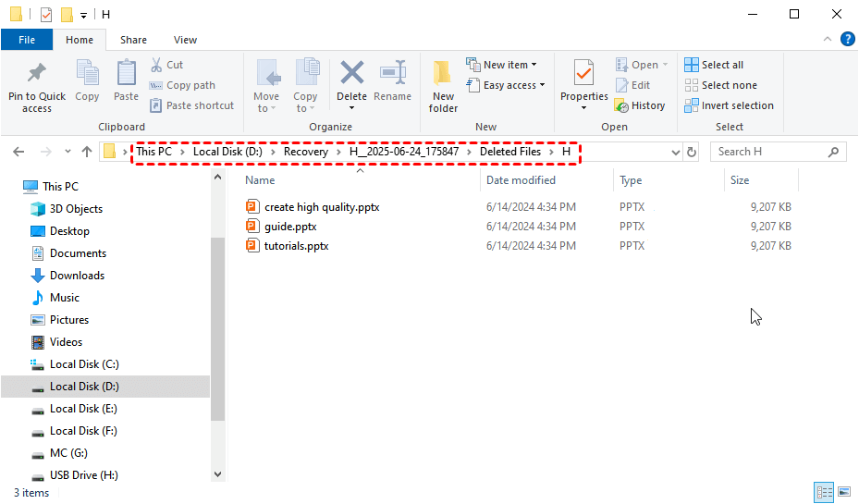The height and width of the screenshot is (504, 859).
Task: Click Pin to Quick access icon
Action: [x=37, y=73]
